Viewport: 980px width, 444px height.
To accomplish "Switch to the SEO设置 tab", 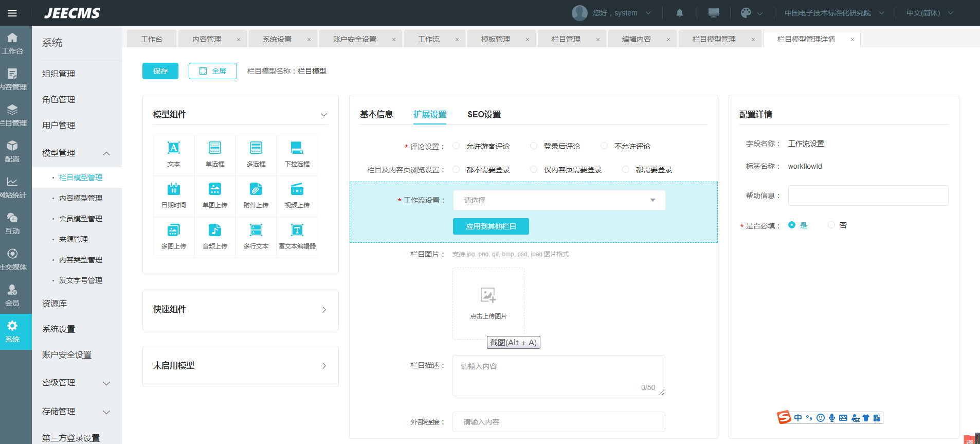I will (484, 114).
